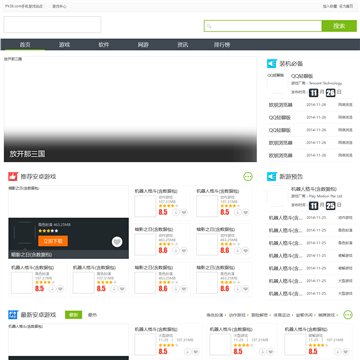Click the 装机必备 section icon
The height and width of the screenshot is (360, 360).
[272, 63]
